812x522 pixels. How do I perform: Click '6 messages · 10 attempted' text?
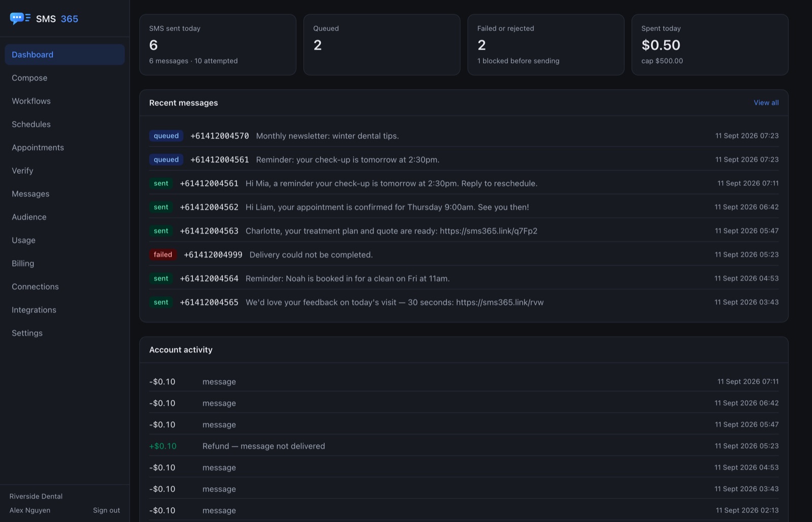[x=193, y=61]
